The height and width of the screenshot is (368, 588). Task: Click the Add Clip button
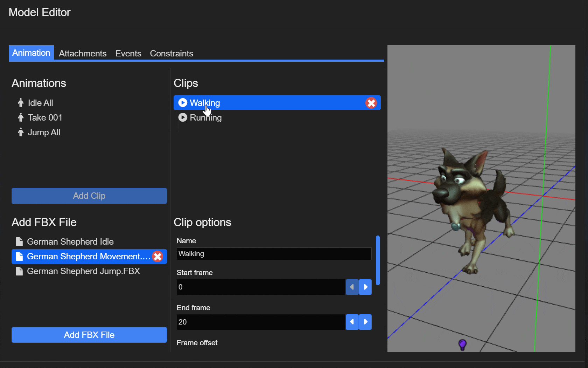89,196
